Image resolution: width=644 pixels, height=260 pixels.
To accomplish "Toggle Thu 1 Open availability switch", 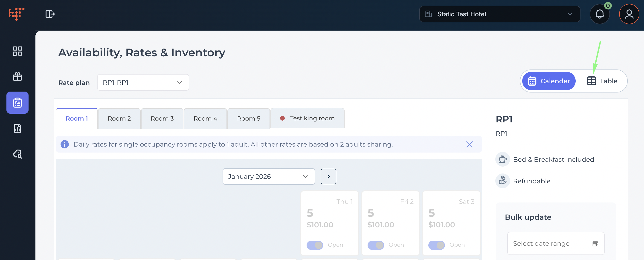I will tap(314, 245).
